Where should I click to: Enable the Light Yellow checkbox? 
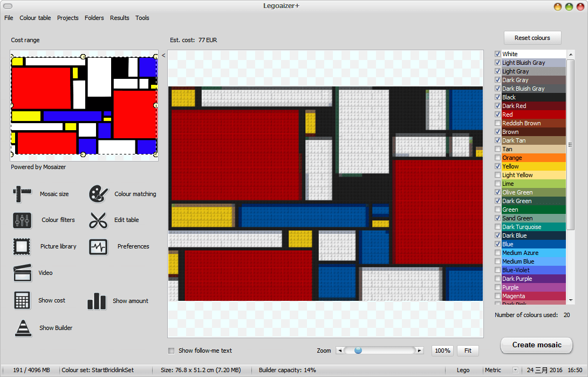(497, 175)
